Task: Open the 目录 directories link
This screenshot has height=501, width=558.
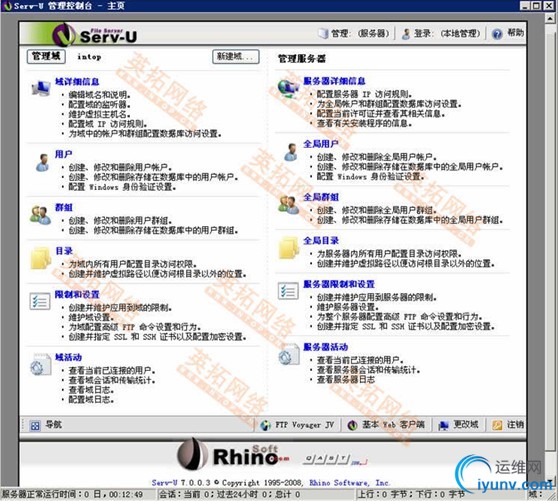Action: coord(64,251)
